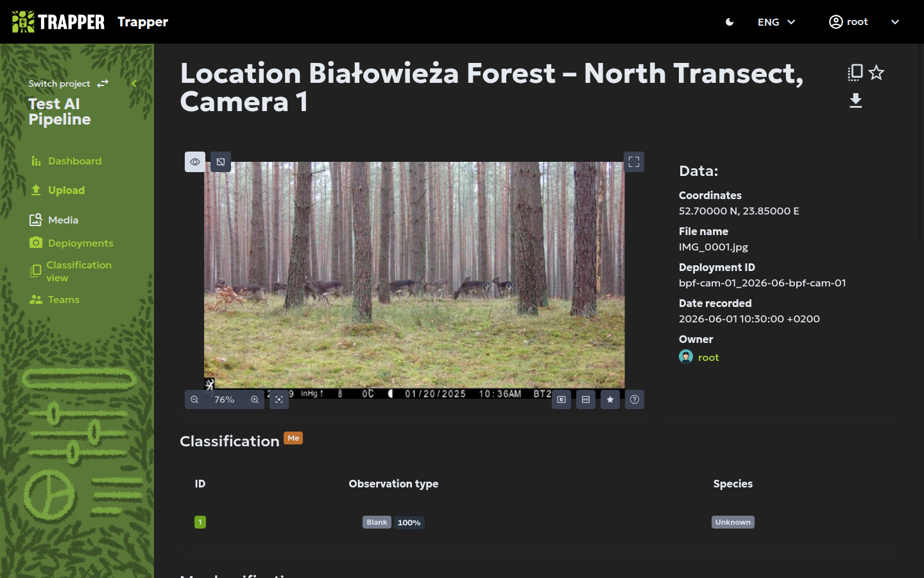Expand the root user menu chevron
This screenshot has height=578, width=924.
coord(895,22)
